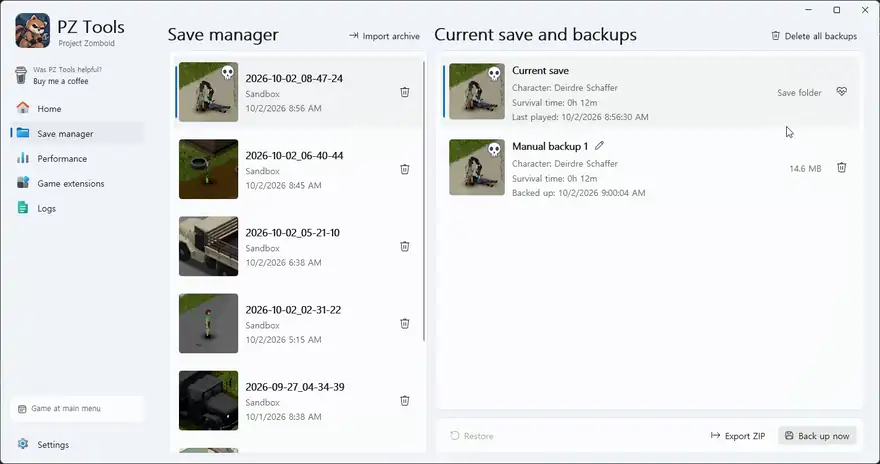Click the skull icon on Current save thumbnail

494,73
